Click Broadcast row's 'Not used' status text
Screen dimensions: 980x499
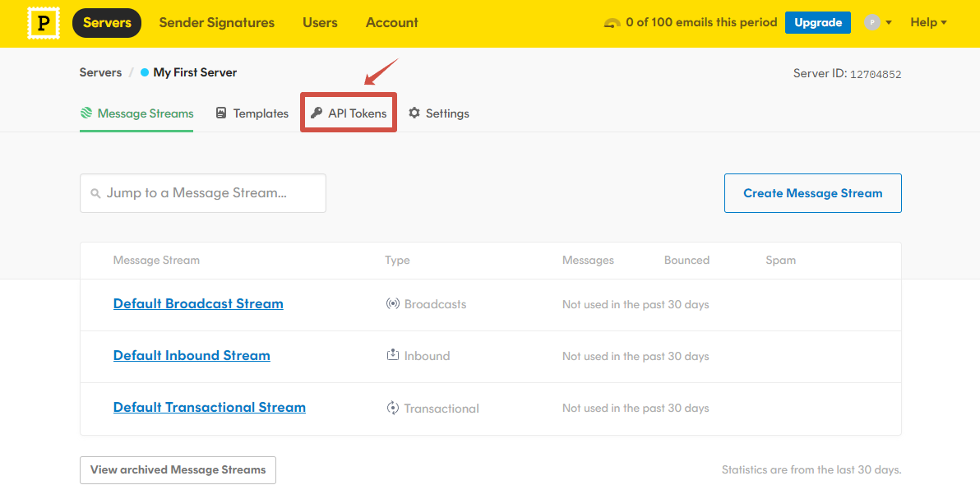click(636, 305)
